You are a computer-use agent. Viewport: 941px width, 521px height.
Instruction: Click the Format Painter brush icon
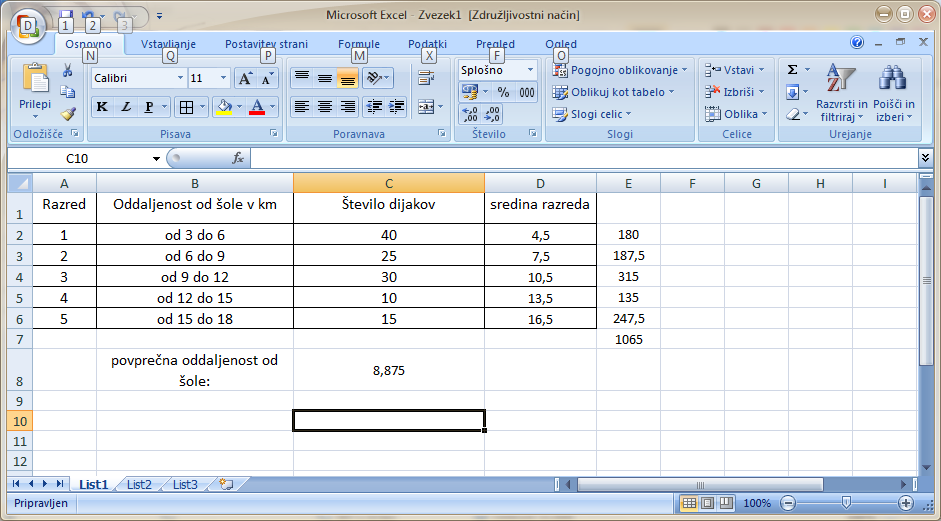[68, 115]
